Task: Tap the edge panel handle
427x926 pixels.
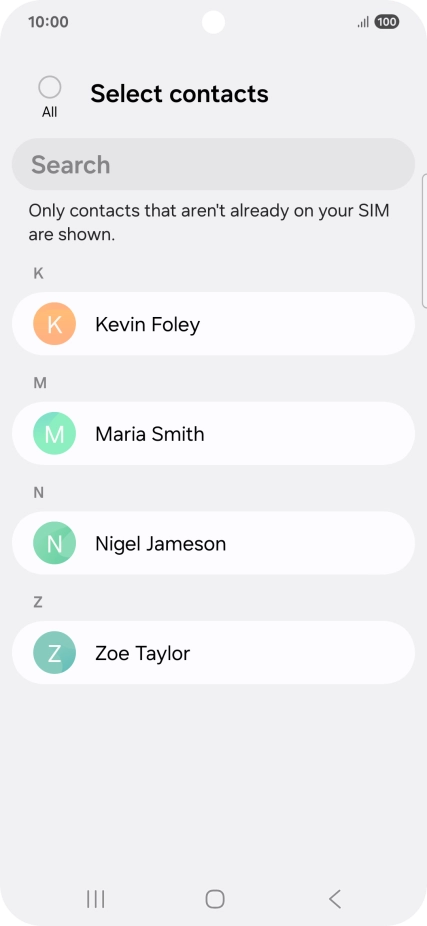Action: click(x=424, y=241)
